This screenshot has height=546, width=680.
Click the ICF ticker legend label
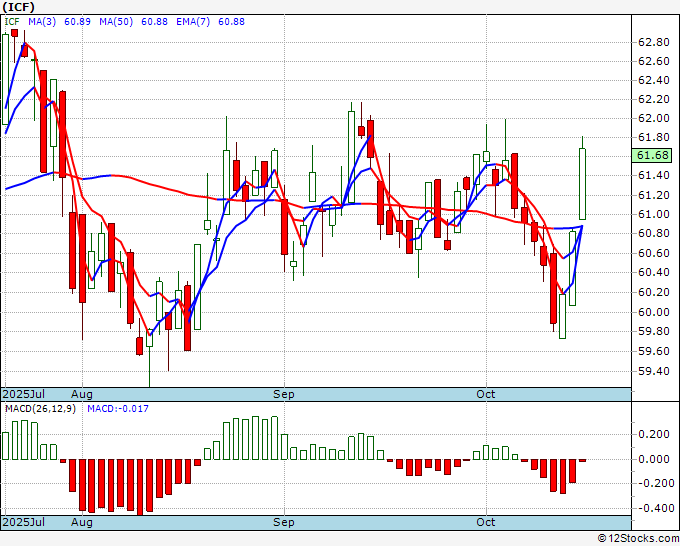(x=12, y=21)
